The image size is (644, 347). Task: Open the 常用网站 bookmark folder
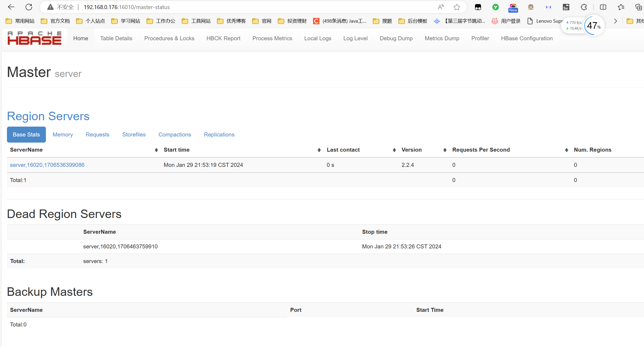20,21
